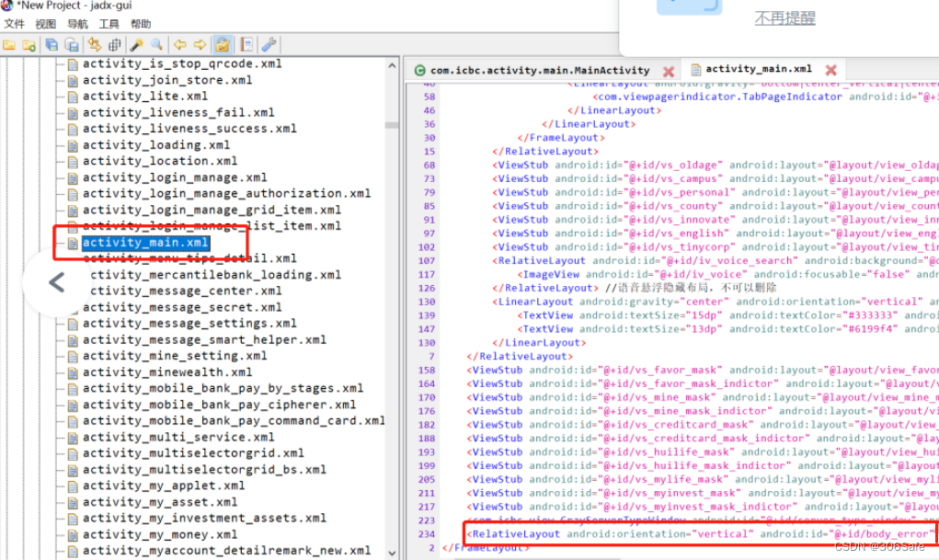Click the 不再提醒 link in the popup
Image resolution: width=939 pixels, height=560 pixels.
(784, 18)
